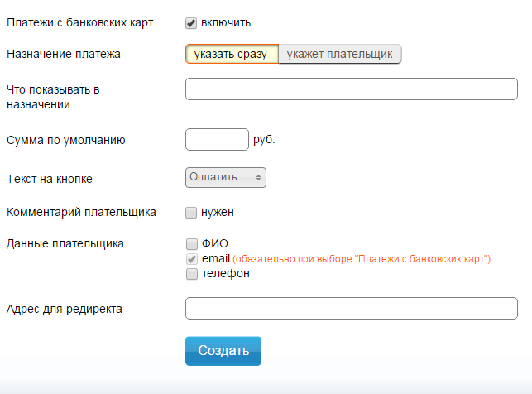The width and height of the screenshot is (532, 394).
Task: Click the up-down arrows on the Оплатить select
Action: [x=258, y=177]
